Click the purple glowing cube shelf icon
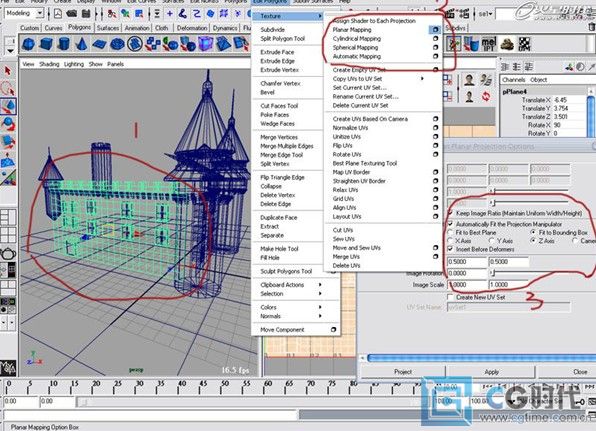The width and height of the screenshot is (596, 431). click(x=206, y=44)
